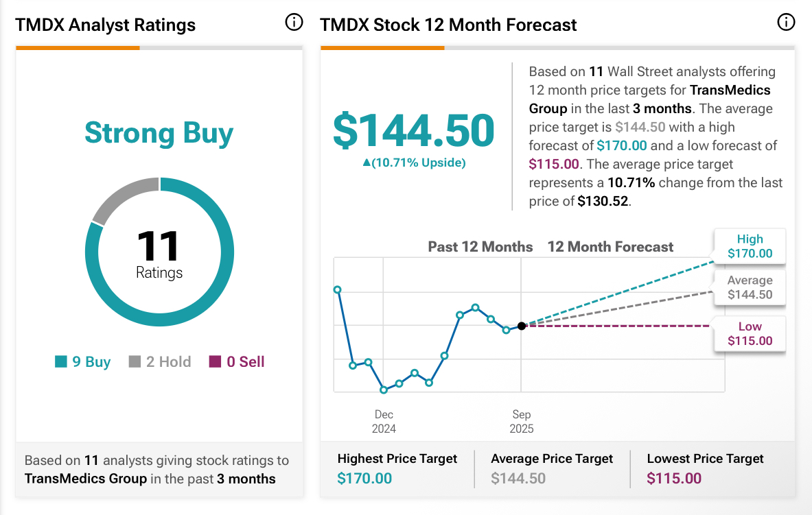Click the first data point on price chart
The height and width of the screenshot is (515, 812).
click(x=337, y=289)
